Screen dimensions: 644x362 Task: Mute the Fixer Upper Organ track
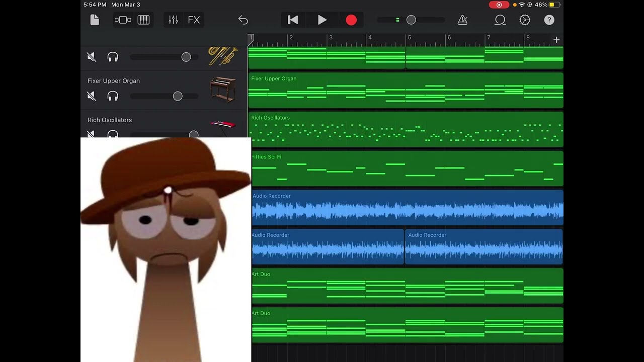pyautogui.click(x=92, y=96)
